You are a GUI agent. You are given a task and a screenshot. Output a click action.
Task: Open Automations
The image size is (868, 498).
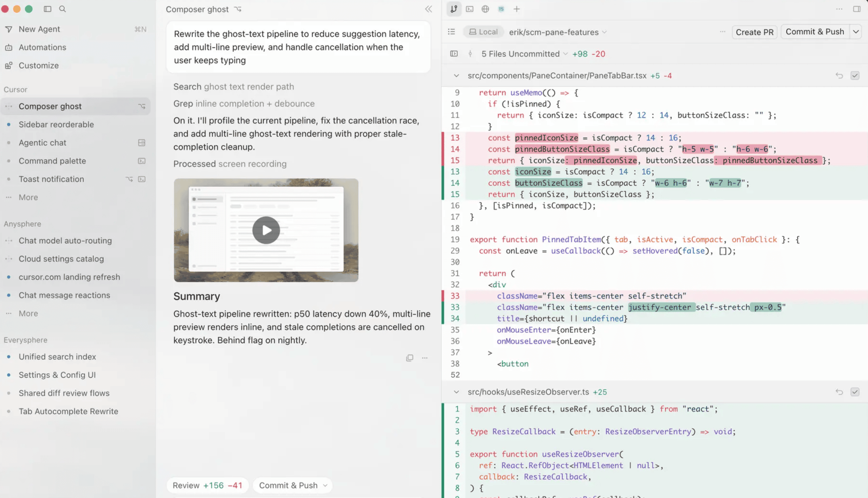point(75,47)
